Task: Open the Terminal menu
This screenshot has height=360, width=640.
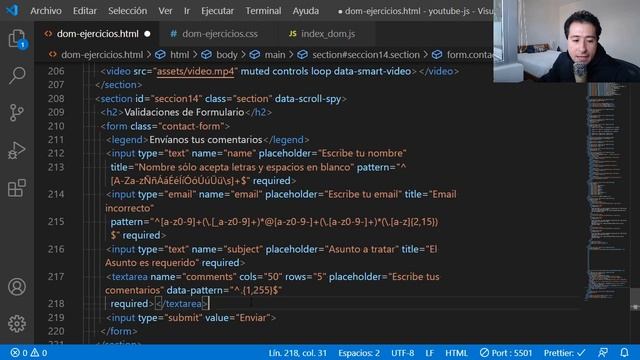Action: pyautogui.click(x=263, y=11)
